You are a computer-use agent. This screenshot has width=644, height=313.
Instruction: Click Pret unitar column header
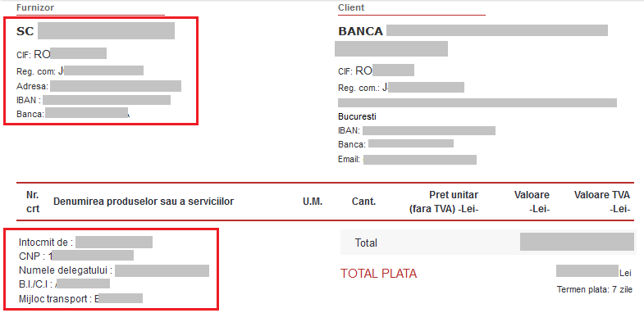point(444,202)
